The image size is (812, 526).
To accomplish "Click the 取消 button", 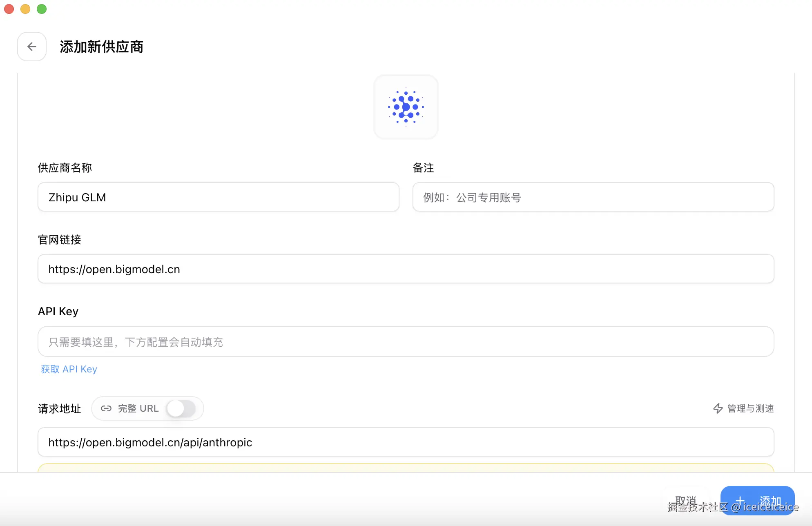I will coord(686,499).
